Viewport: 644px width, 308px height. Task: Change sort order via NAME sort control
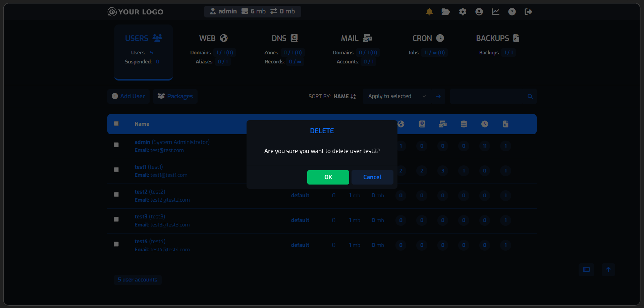click(344, 96)
